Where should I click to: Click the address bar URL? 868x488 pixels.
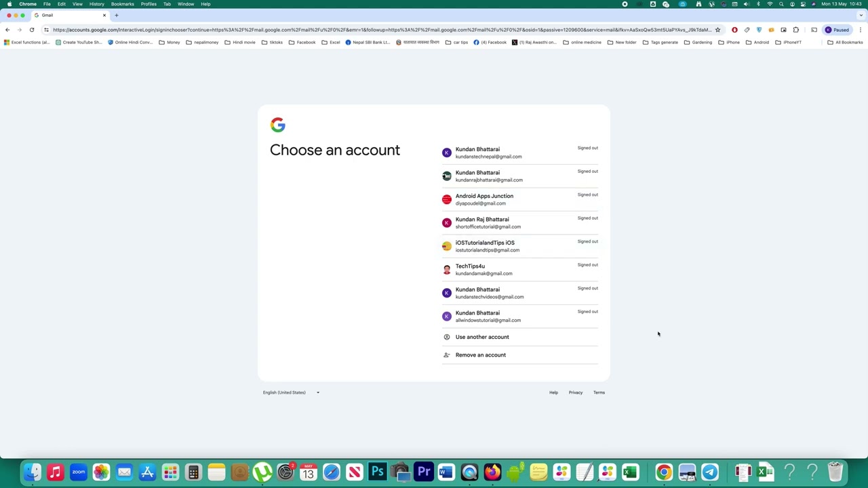[x=382, y=30]
